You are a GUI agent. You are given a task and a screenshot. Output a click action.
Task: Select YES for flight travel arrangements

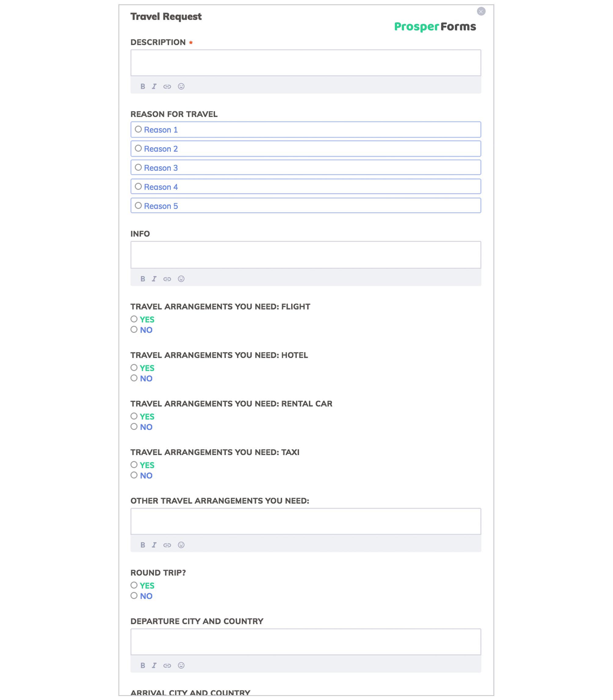pyautogui.click(x=133, y=319)
